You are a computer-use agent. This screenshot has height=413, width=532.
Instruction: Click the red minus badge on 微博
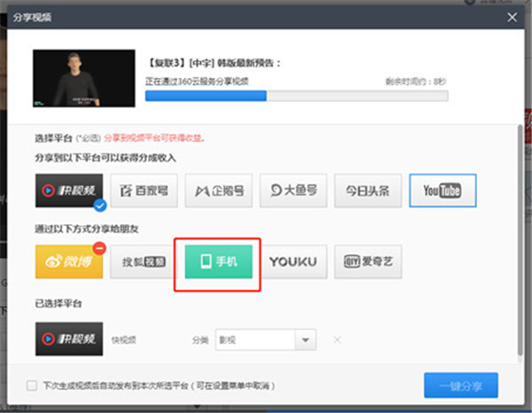[x=99, y=246]
